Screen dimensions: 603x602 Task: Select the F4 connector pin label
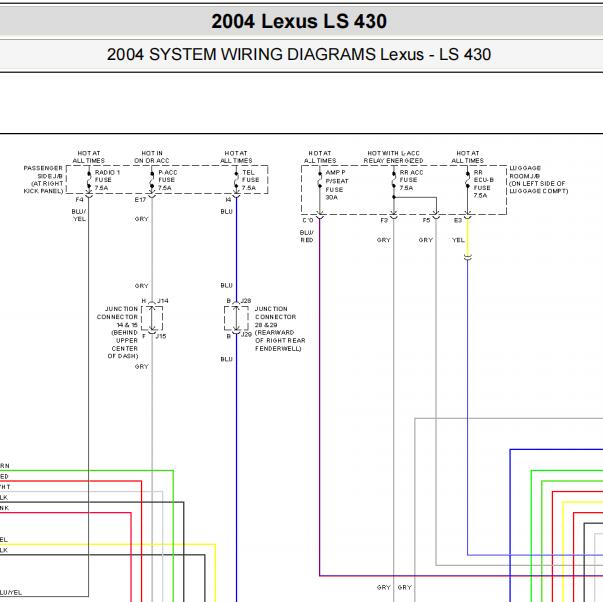(79, 200)
